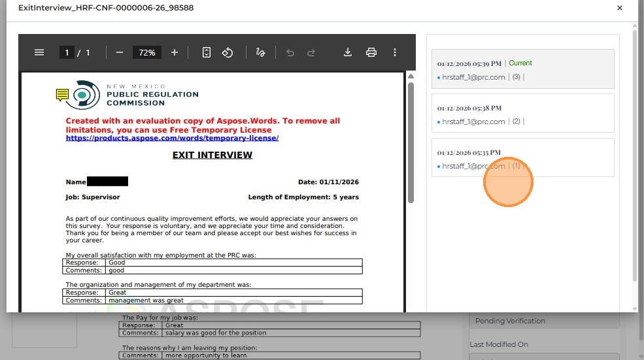Screen dimensions: 644x360
Task: Open the yellow comment note icon
Action: 62,95
